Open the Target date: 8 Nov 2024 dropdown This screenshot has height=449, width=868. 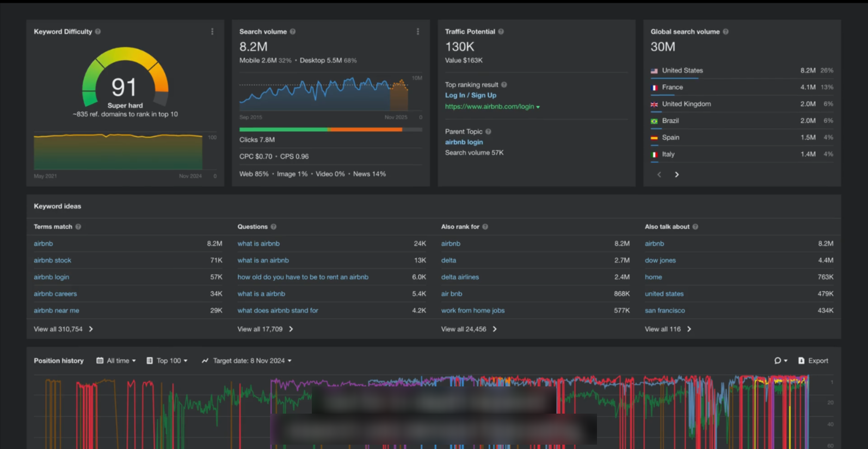(247, 361)
